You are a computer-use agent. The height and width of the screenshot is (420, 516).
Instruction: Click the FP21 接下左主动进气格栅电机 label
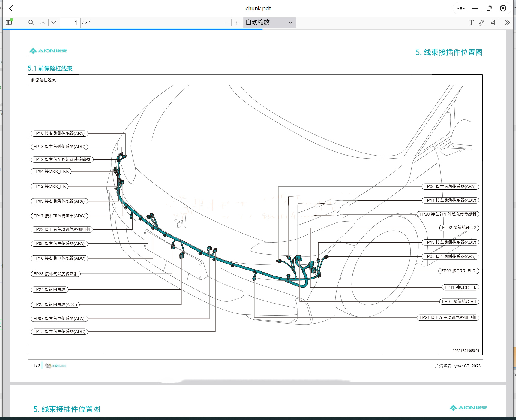click(x=448, y=317)
